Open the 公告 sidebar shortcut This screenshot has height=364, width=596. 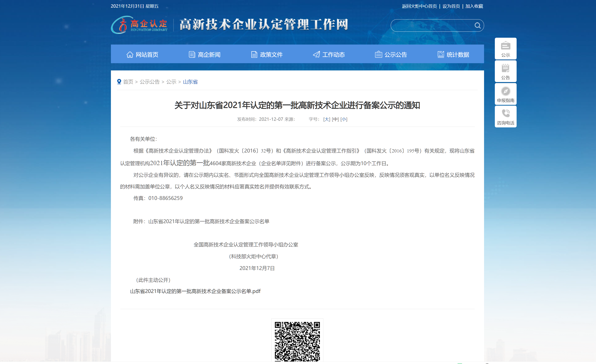click(x=506, y=71)
